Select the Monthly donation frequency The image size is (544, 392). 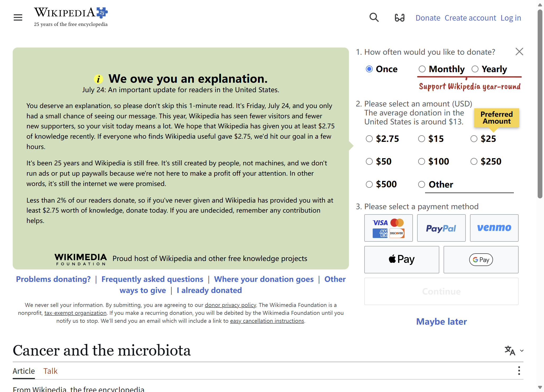[x=422, y=69]
